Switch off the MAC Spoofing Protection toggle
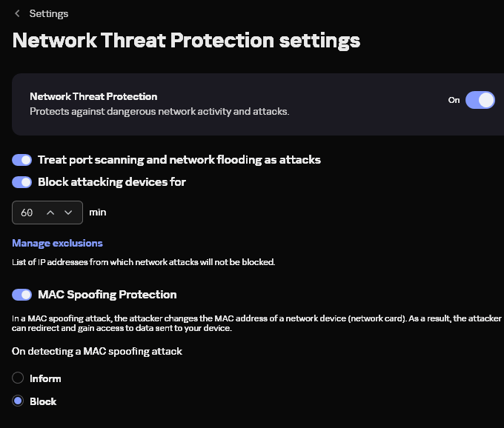The height and width of the screenshot is (428, 504). click(22, 295)
